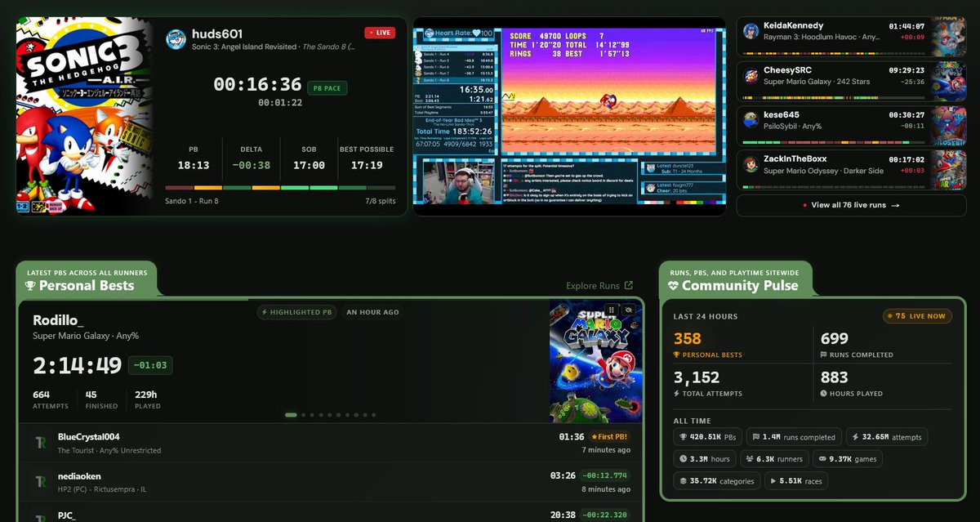The width and height of the screenshot is (980, 522).
Task: Open the Super Mario Galaxy cover art
Action: pos(595,361)
